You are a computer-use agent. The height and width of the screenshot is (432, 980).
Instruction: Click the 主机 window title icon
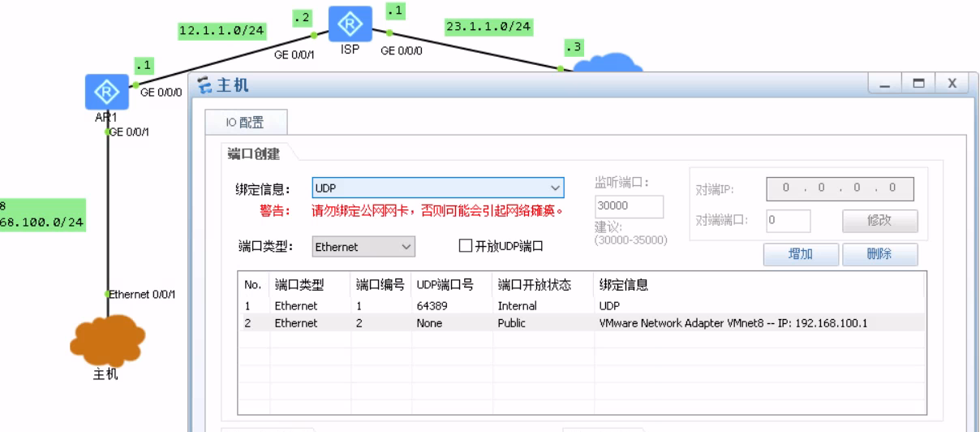pos(203,85)
